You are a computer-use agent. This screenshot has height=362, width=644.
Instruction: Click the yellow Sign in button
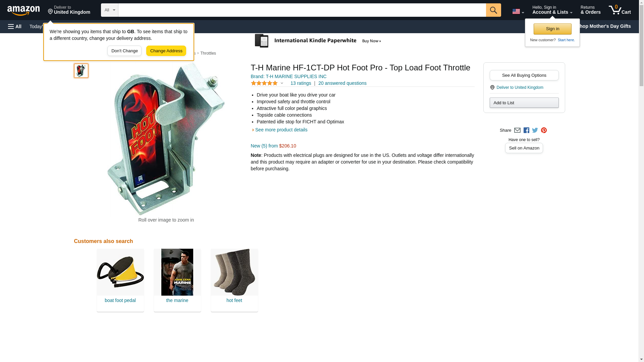[552, 29]
